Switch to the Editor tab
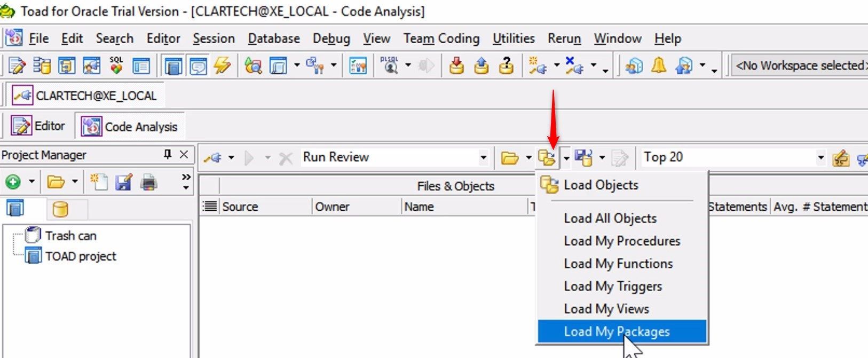The height and width of the screenshot is (358, 868). click(39, 126)
